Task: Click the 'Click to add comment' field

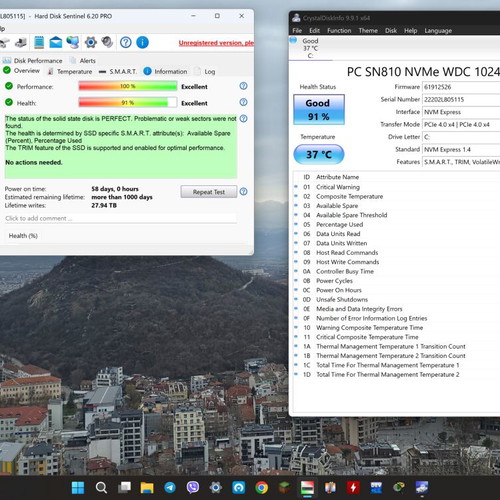Action: tap(120, 218)
